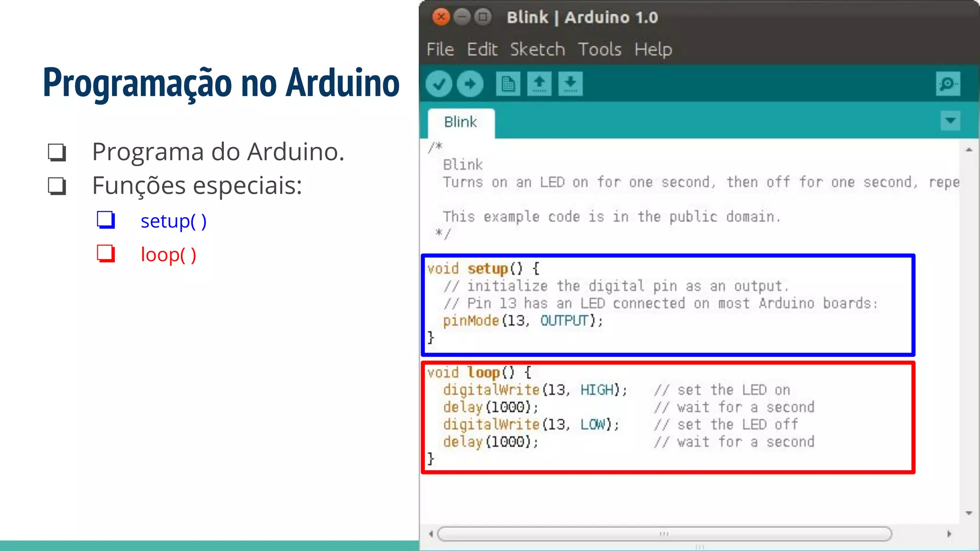Click the 'Funções especiais:' bullet

point(197,186)
